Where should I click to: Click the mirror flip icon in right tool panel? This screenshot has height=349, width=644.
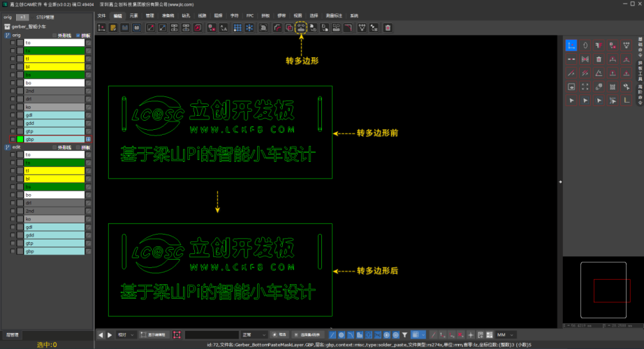[x=585, y=59]
